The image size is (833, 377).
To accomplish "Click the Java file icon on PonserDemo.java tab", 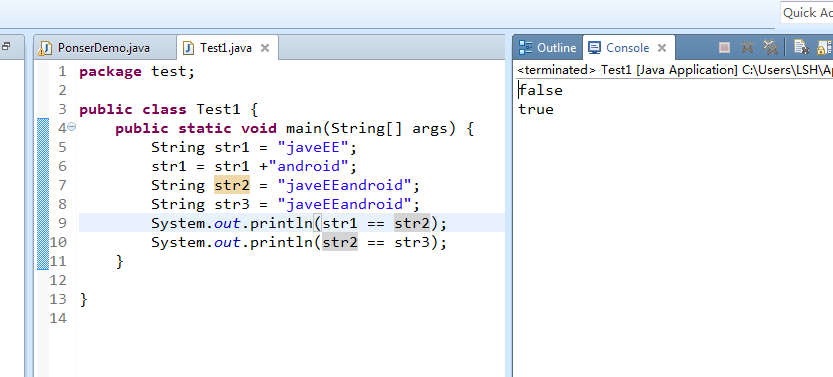I will pyautogui.click(x=46, y=48).
